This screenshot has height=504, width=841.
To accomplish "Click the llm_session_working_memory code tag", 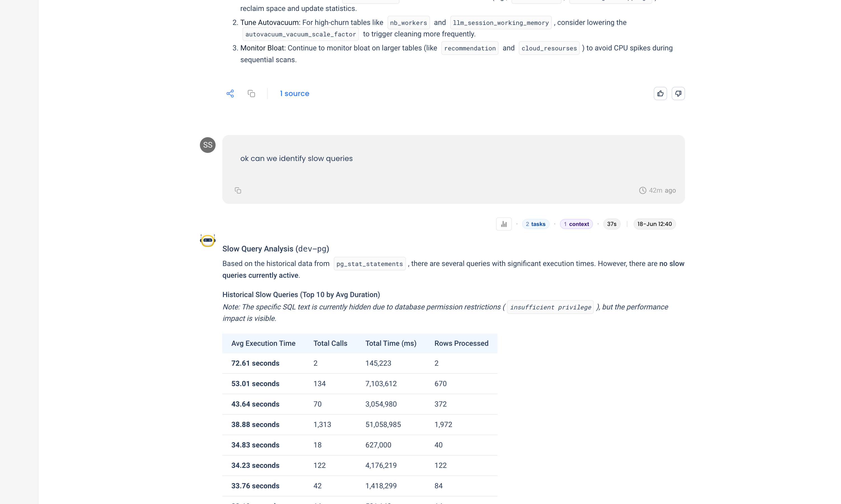I will 501,23.
